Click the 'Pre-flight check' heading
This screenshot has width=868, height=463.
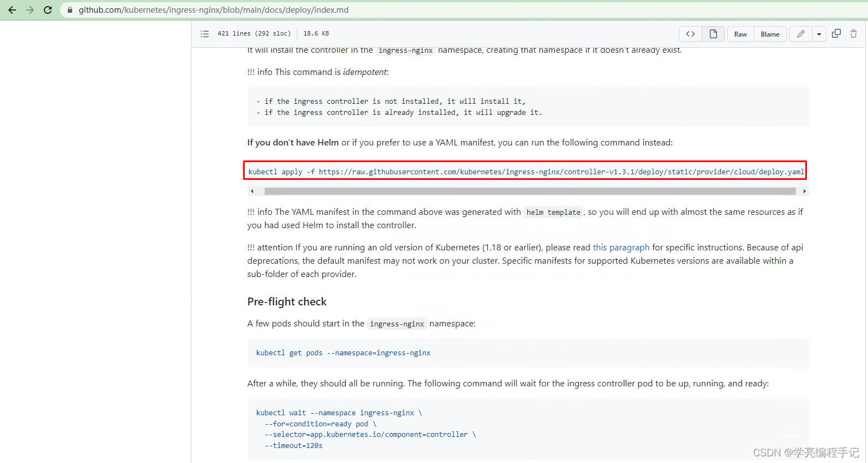pos(287,301)
